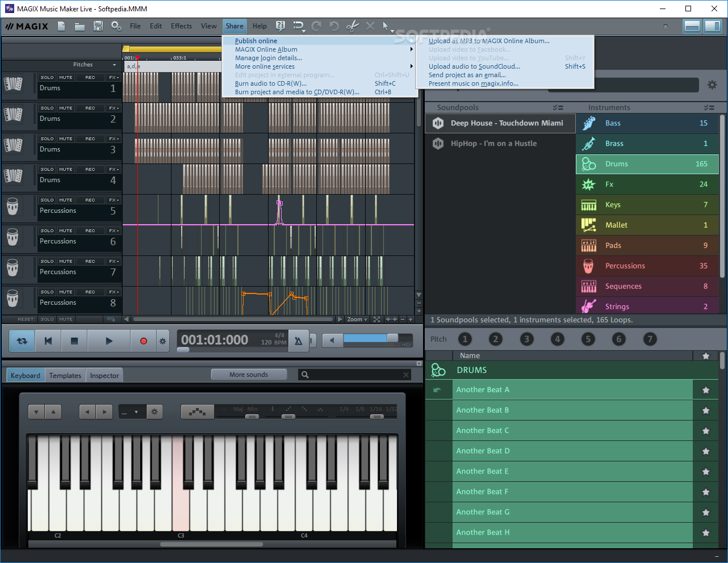Mute Percussions track 5
The height and width of the screenshot is (563, 728).
(66, 200)
